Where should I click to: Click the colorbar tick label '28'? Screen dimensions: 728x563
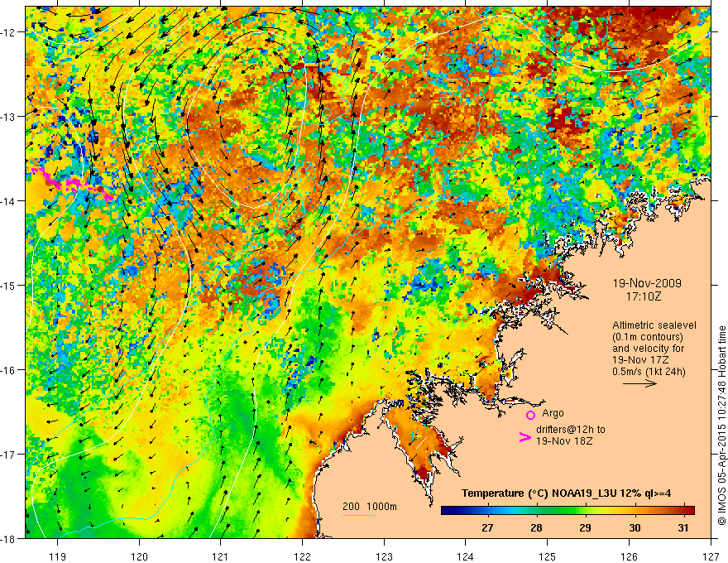(536, 527)
